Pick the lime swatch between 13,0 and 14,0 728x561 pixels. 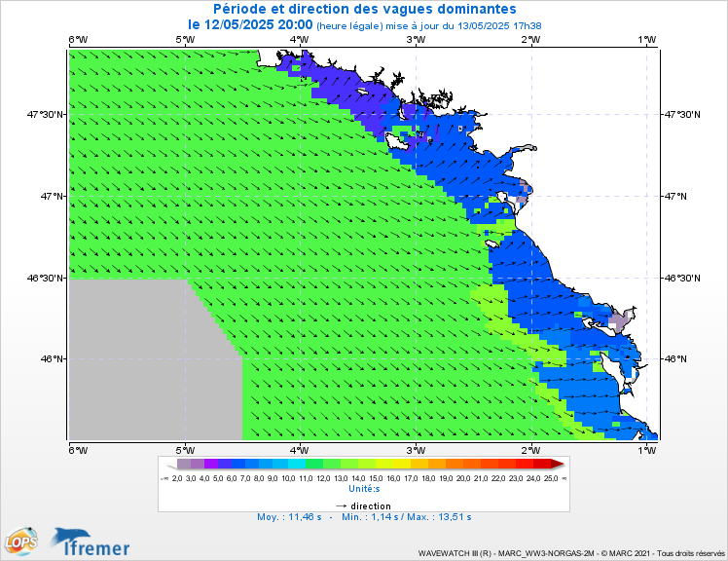349,464
